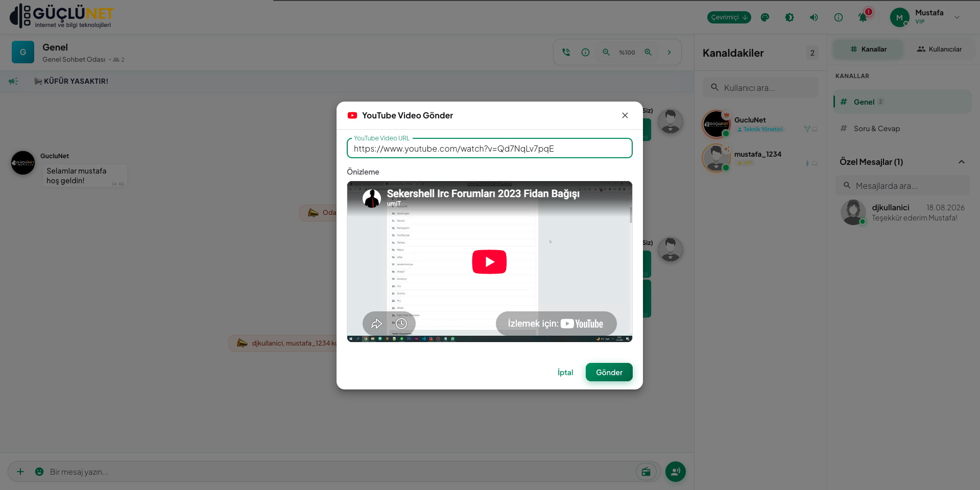
Task: Start a voice call in Genel room
Action: click(x=566, y=52)
